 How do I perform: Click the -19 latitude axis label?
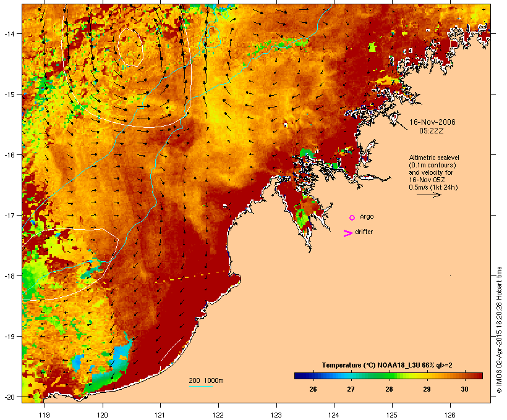[x=9, y=336]
